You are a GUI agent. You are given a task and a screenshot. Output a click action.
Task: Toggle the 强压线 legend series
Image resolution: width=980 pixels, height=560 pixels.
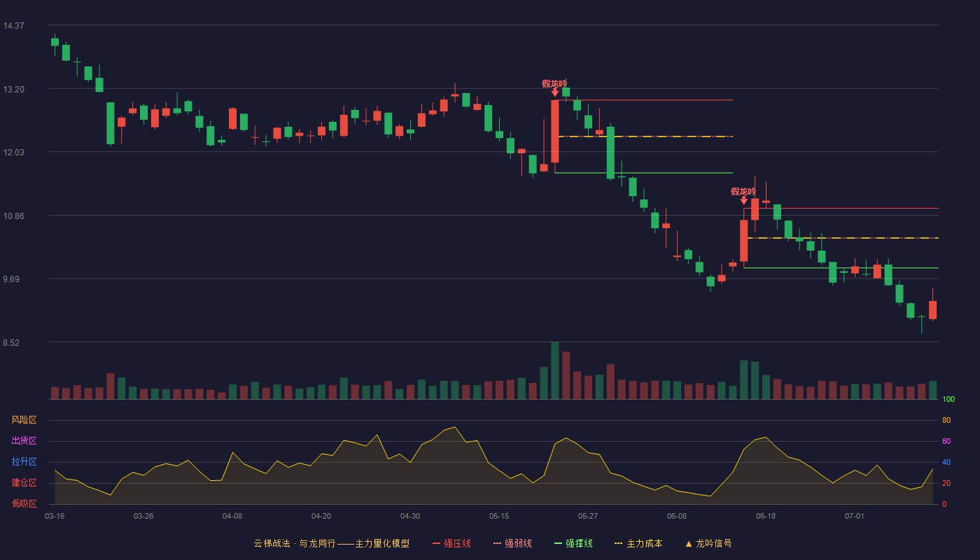[x=451, y=543]
